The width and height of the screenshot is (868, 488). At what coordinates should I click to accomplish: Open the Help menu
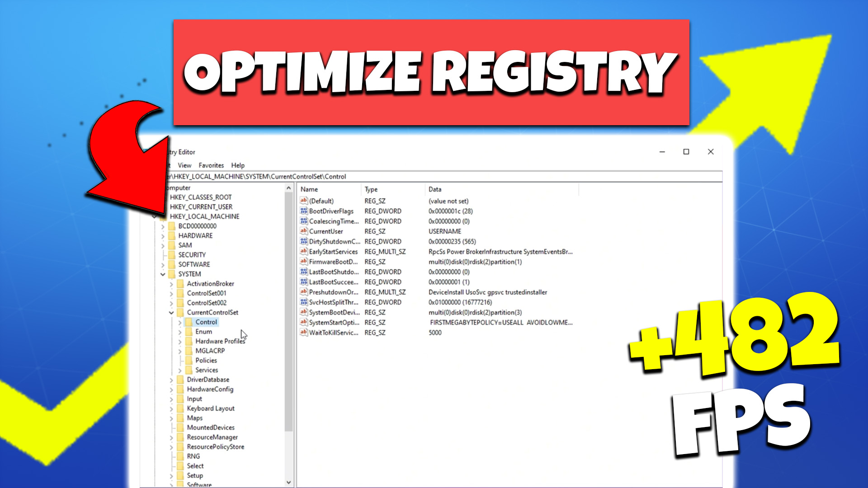[x=238, y=165]
